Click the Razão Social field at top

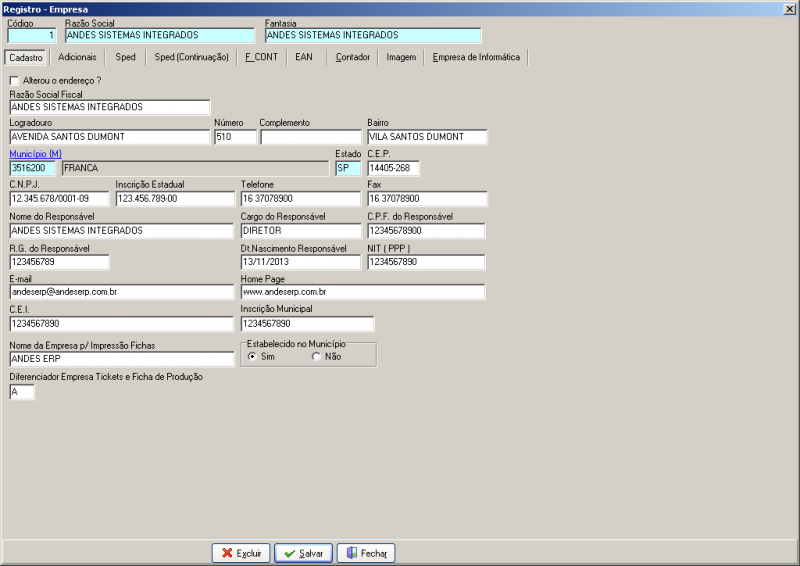[160, 35]
